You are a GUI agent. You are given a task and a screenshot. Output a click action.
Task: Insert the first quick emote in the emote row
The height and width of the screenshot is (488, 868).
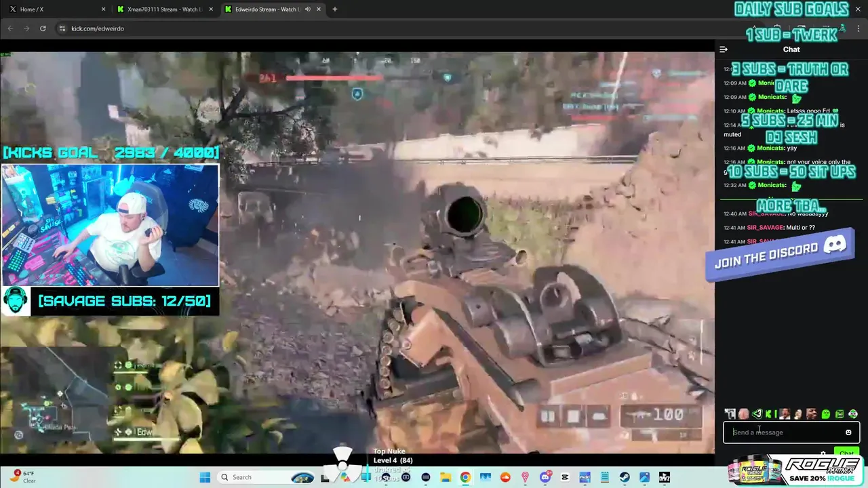[x=730, y=414]
